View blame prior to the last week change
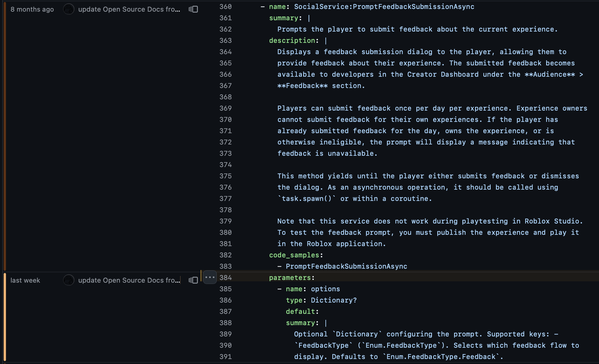Image resolution: width=599 pixels, height=364 pixels. coord(193,280)
